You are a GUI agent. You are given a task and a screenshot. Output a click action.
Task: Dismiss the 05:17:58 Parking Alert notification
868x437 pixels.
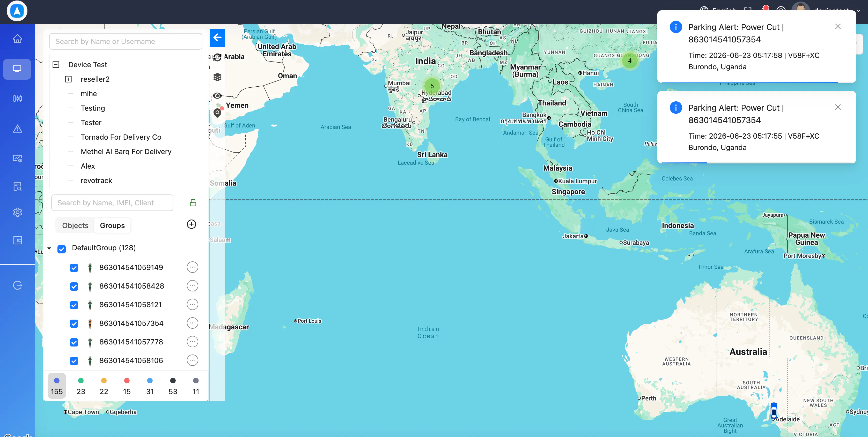(838, 26)
